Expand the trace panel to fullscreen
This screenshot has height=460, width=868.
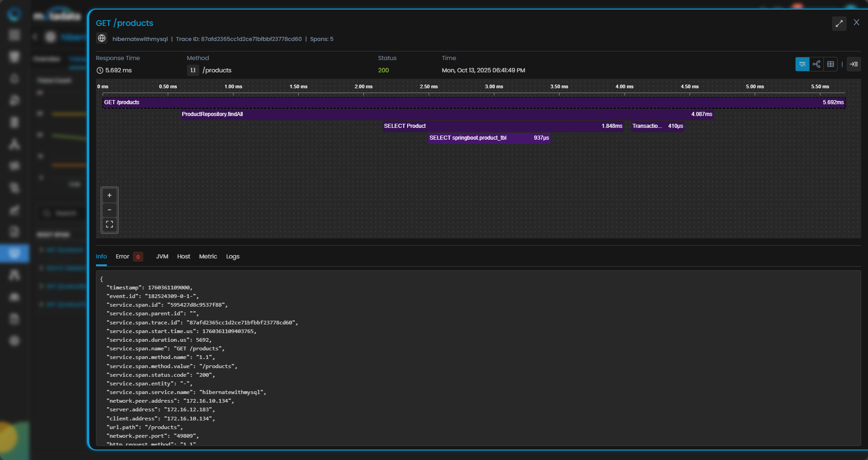839,24
